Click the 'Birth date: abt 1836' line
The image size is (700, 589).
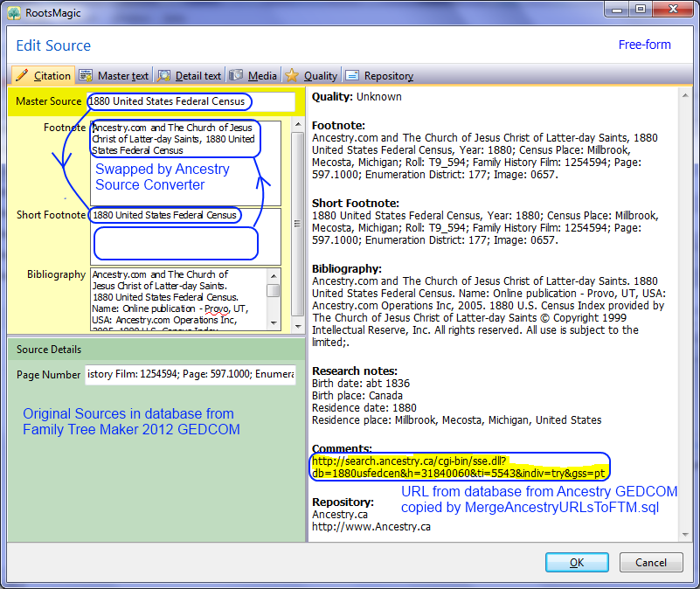(361, 384)
